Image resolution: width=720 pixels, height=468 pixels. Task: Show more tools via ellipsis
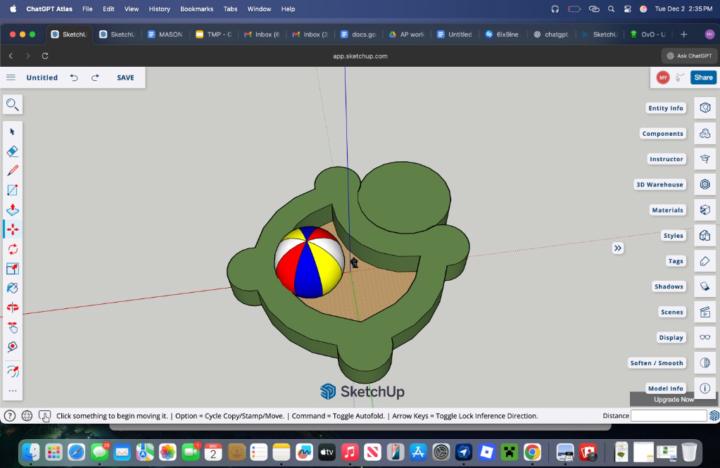(x=13, y=391)
